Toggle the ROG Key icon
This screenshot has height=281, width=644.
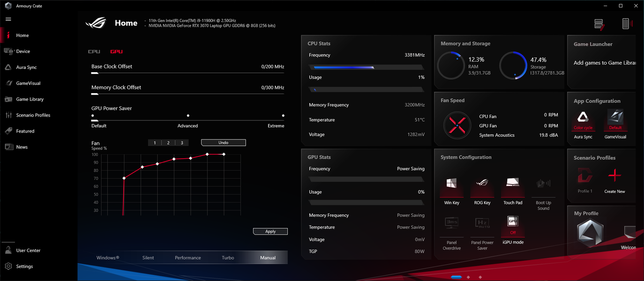click(x=482, y=184)
